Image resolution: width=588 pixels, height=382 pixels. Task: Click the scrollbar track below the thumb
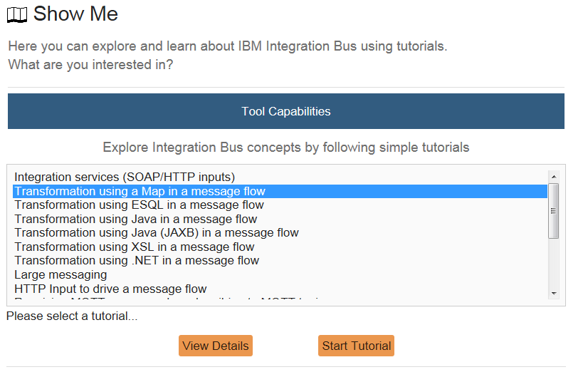[x=553, y=264]
